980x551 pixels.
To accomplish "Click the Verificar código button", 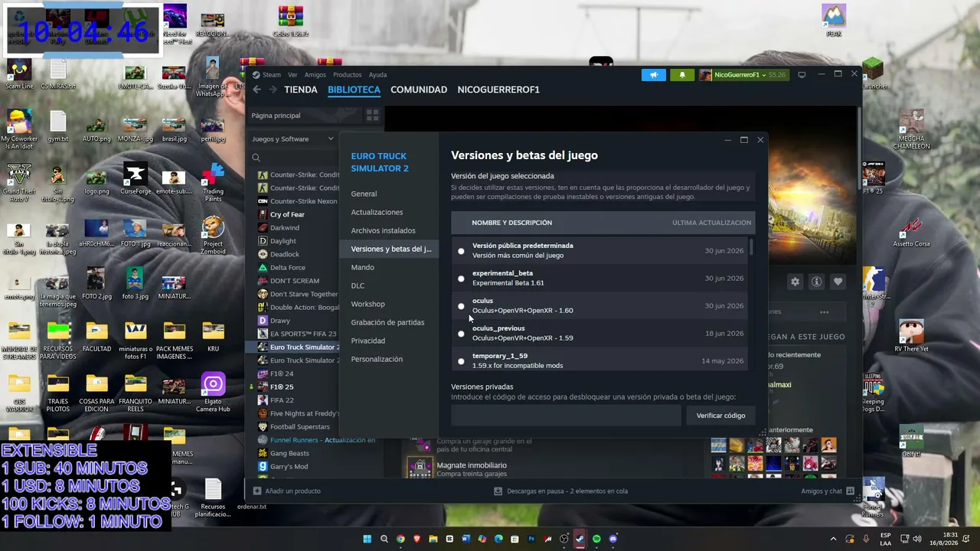I will point(720,416).
